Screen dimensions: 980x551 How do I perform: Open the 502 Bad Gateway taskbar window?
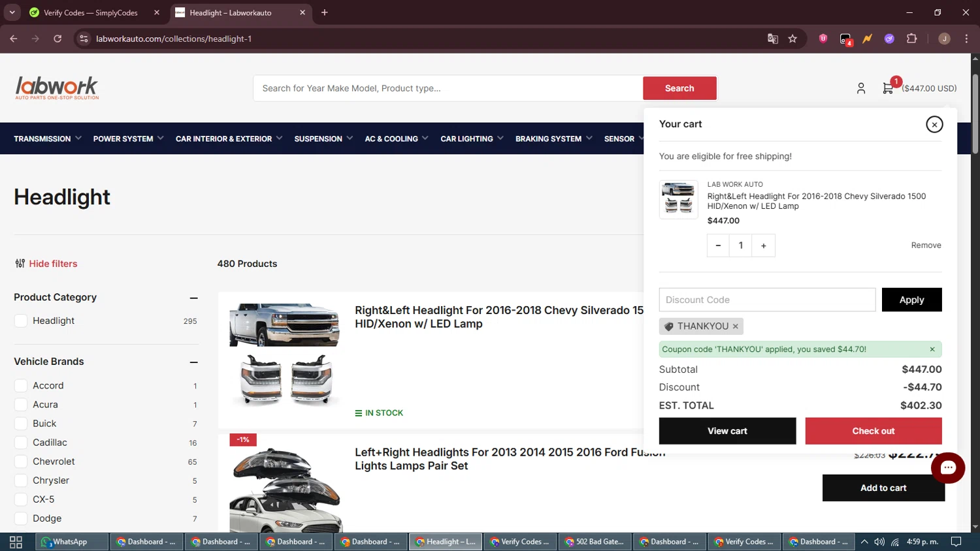click(x=595, y=542)
